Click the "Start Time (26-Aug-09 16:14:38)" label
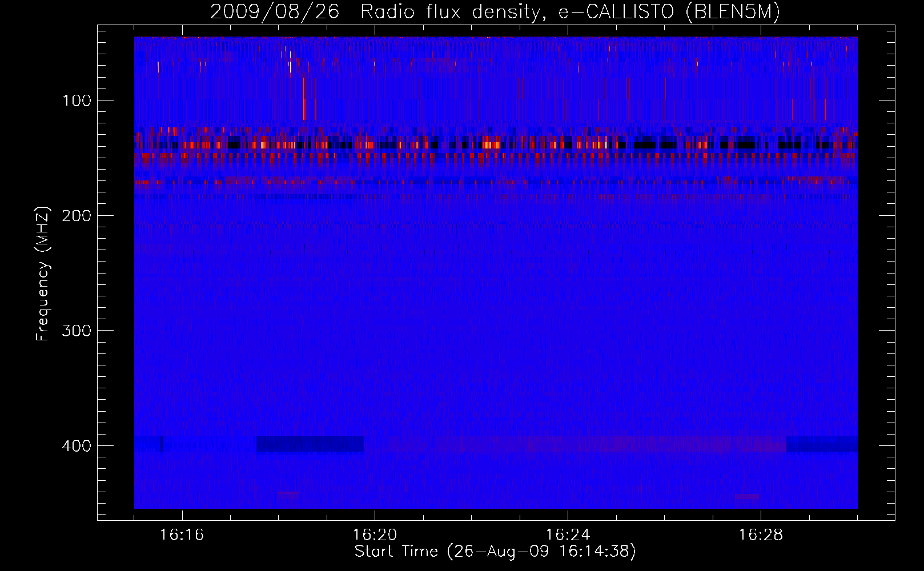The height and width of the screenshot is (571, 924). 495,552
